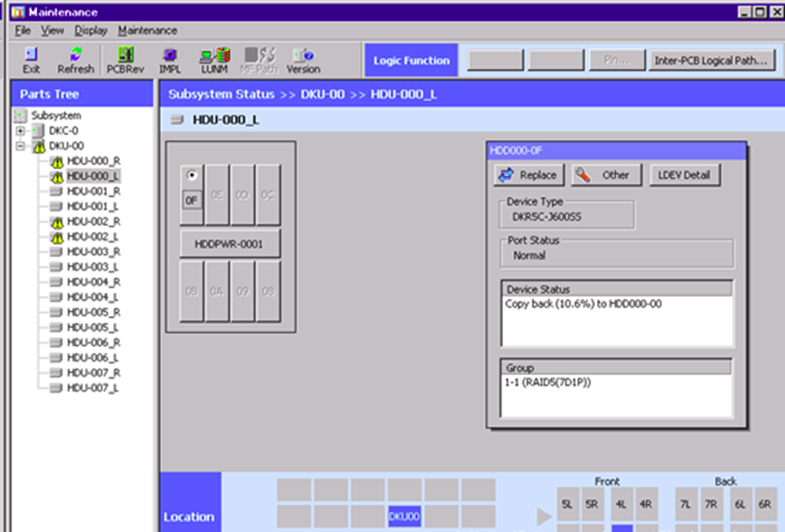Select the radio button above 0F drive
The image size is (785, 532).
click(x=191, y=175)
